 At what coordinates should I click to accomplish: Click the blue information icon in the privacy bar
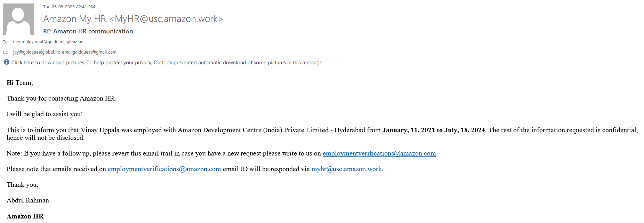point(7,62)
